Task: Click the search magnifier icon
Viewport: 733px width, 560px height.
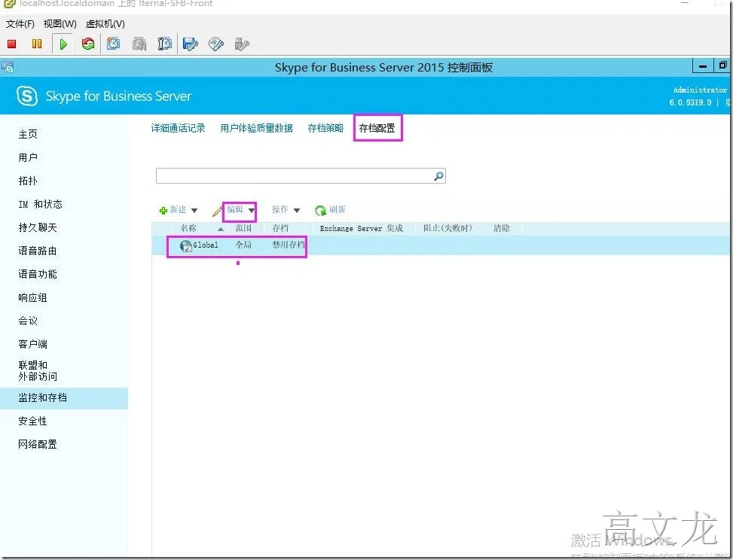Action: point(438,176)
